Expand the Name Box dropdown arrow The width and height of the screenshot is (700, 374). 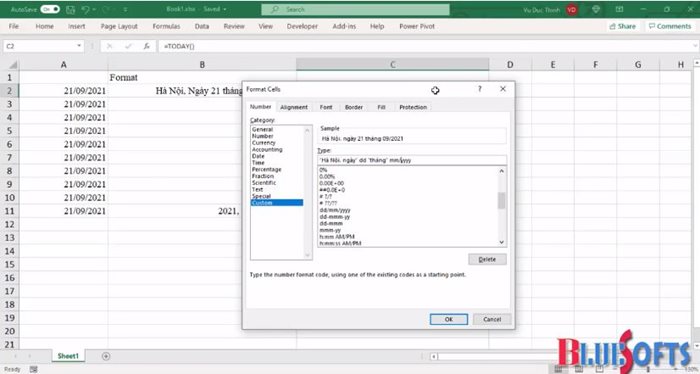pos(79,46)
